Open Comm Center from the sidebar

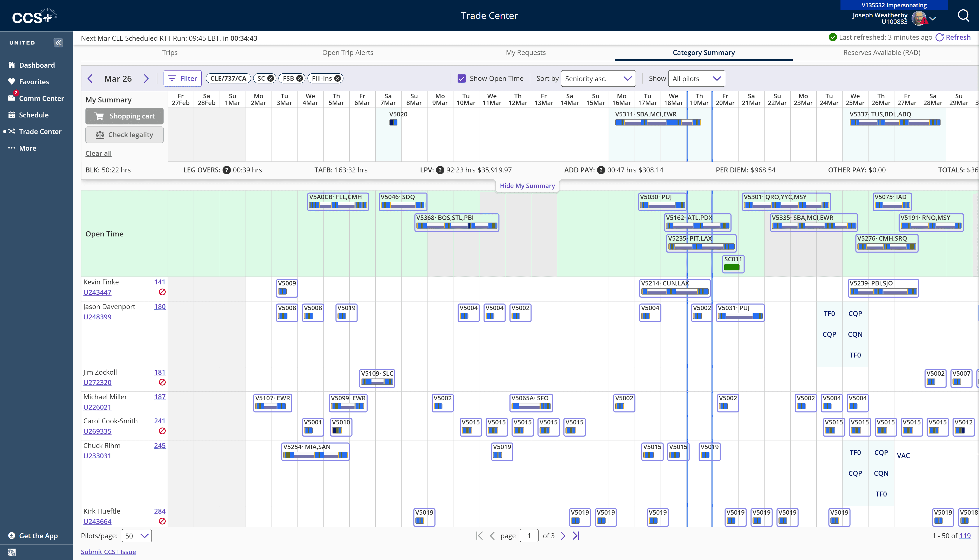[x=41, y=98]
